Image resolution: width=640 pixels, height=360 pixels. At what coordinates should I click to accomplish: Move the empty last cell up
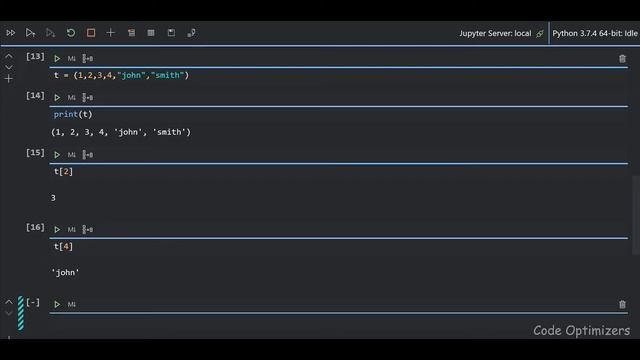[x=9, y=302]
